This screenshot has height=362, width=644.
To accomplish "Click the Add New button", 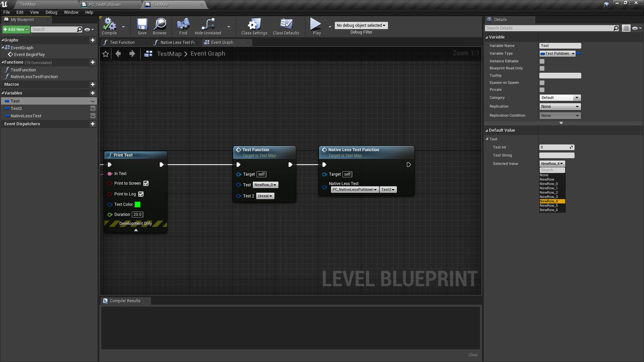I will [16, 29].
